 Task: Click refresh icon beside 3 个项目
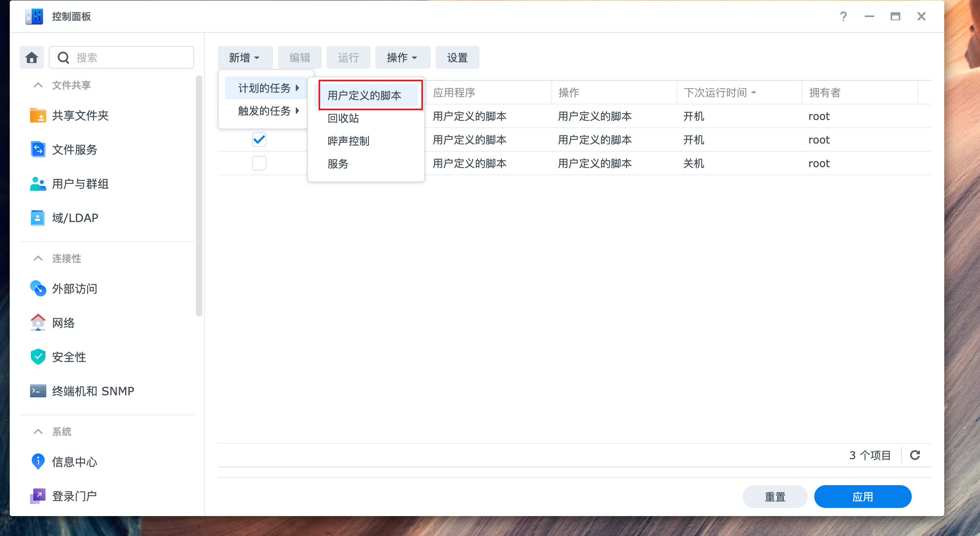click(x=915, y=455)
